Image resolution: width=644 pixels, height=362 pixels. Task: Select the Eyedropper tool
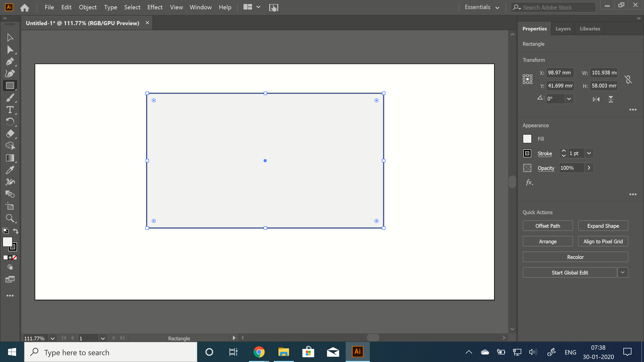click(x=10, y=170)
